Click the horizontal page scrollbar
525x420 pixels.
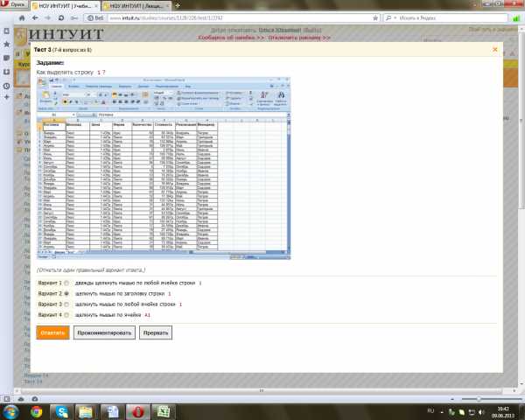point(262,390)
